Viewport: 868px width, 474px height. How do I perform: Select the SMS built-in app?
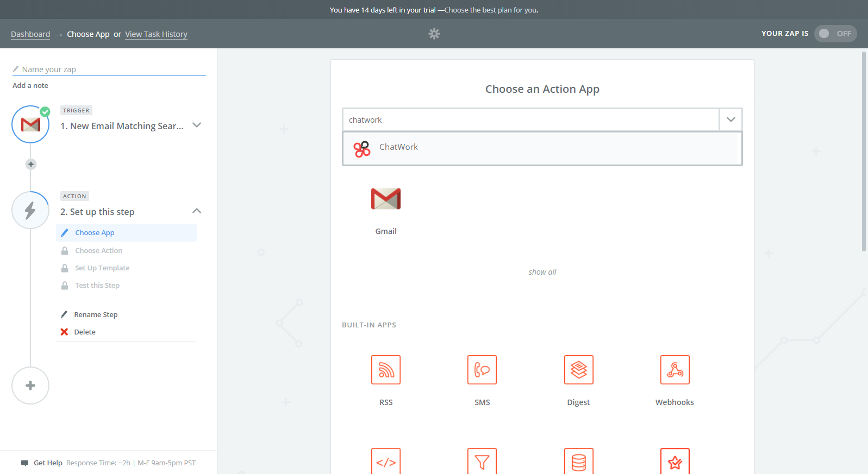[482, 370]
